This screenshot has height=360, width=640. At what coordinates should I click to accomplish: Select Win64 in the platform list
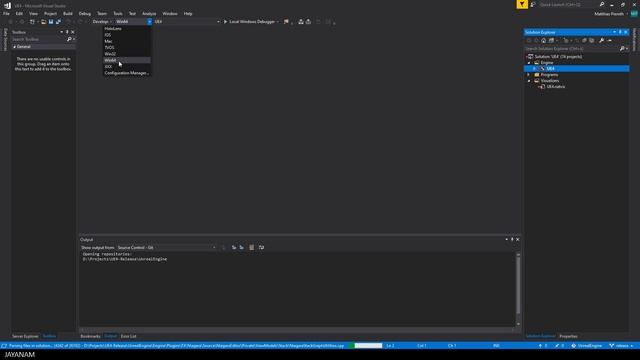click(x=127, y=60)
